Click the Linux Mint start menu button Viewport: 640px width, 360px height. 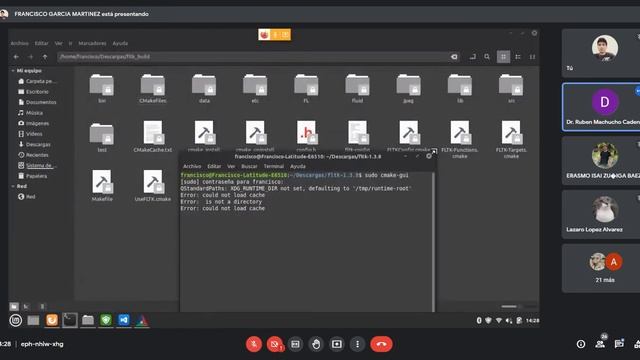click(x=16, y=320)
